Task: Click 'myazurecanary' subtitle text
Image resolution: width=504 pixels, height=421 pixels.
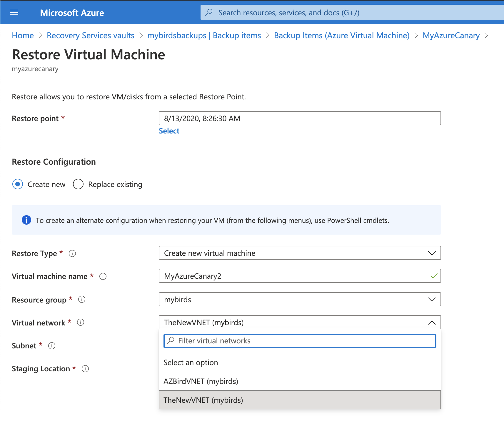Action: point(35,69)
